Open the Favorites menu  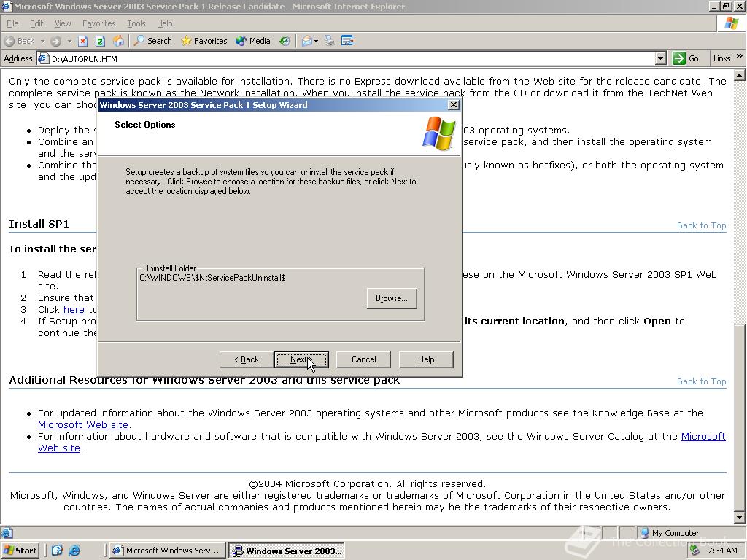pyautogui.click(x=98, y=23)
